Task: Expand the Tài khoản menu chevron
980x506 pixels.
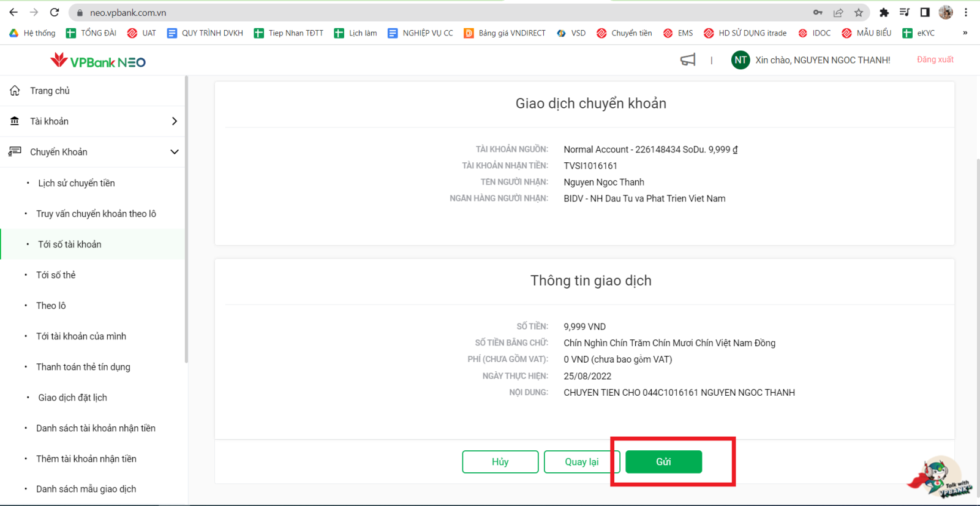Action: pos(174,121)
